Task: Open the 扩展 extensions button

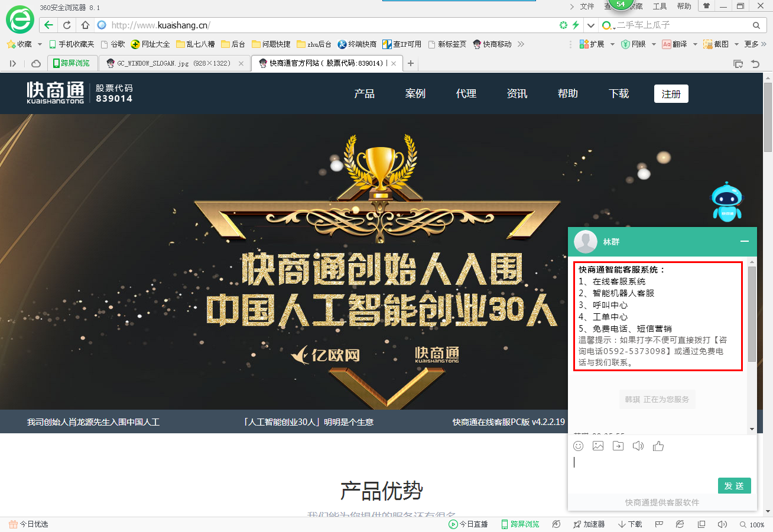Action: point(592,44)
